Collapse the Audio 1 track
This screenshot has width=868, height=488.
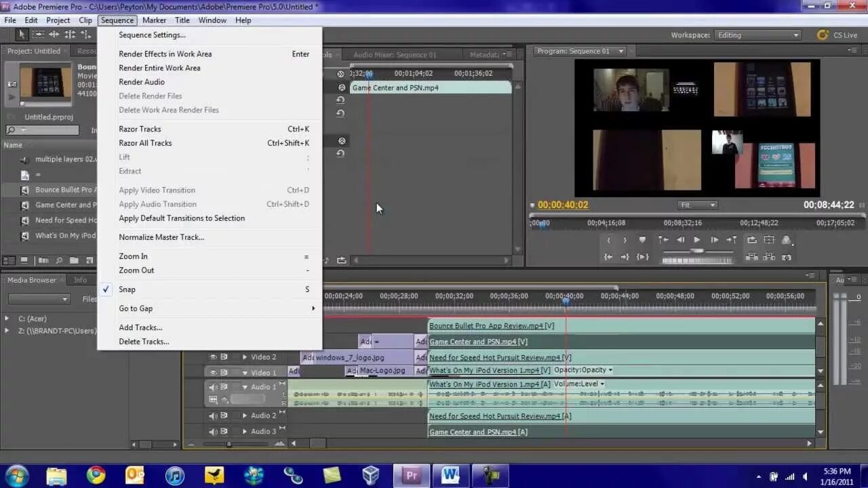point(245,387)
